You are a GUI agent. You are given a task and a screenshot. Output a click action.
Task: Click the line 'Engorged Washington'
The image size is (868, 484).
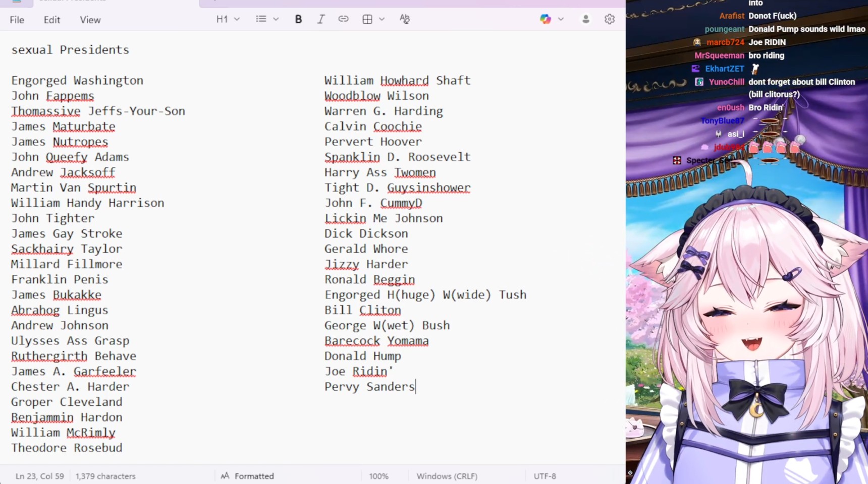pyautogui.click(x=77, y=81)
